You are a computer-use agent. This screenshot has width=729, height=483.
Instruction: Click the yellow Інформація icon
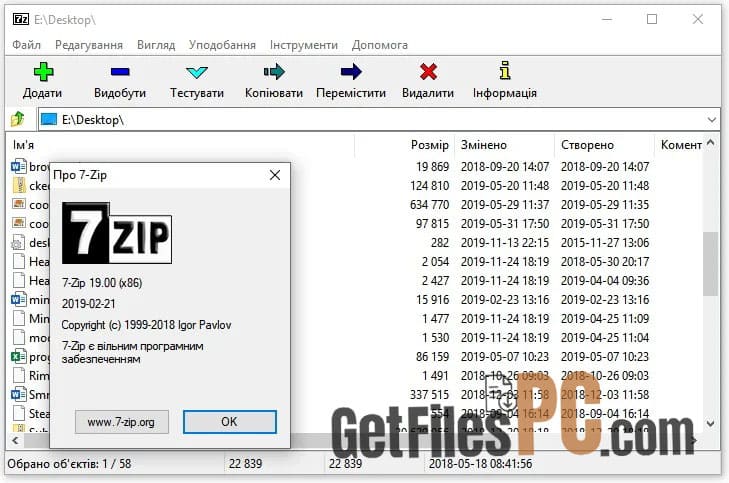(x=505, y=71)
